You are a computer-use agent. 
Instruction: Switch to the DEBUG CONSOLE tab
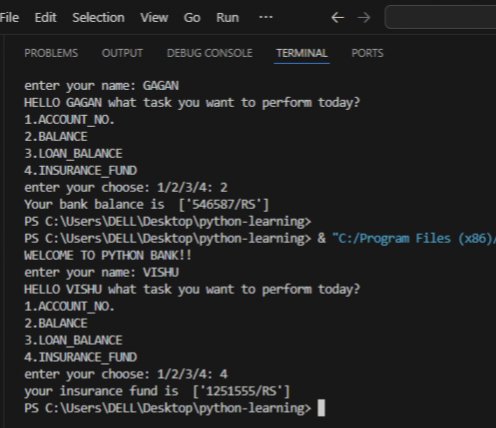210,53
